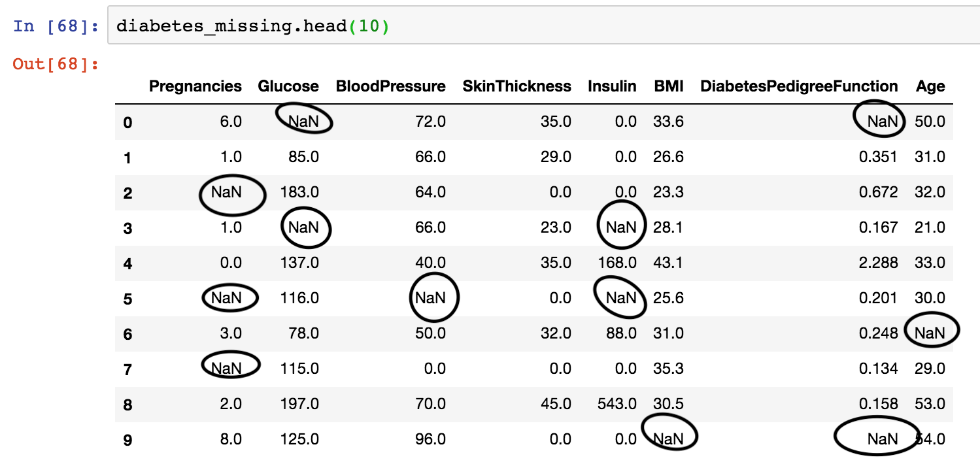Click the Age column header
Screen dimensions: 980x466
[x=930, y=86]
